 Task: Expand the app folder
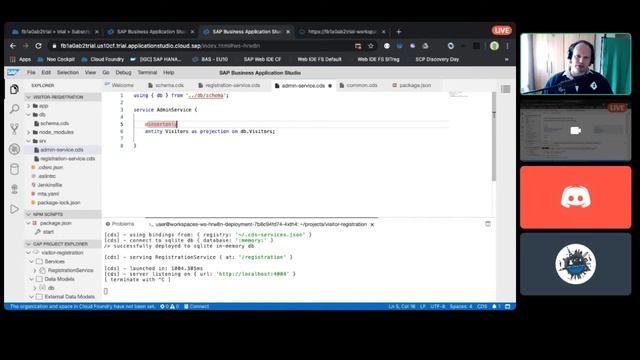point(29,106)
